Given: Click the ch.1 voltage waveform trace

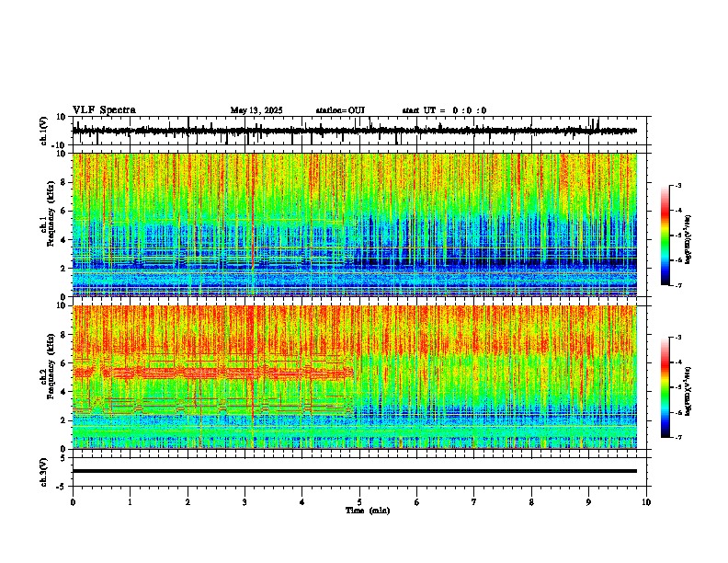Looking at the screenshot, I should pos(354,131).
